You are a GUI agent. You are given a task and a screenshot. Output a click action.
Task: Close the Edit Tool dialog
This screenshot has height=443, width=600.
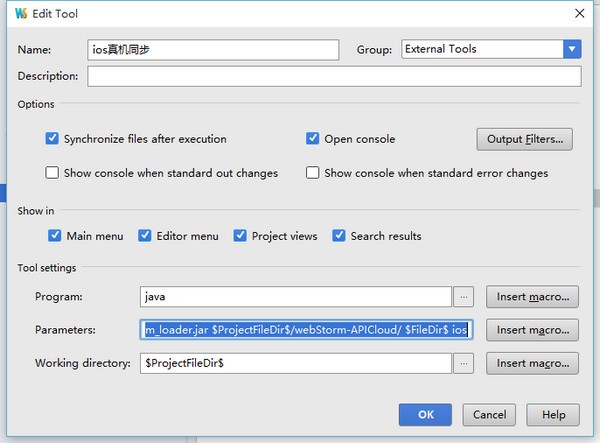click(579, 13)
